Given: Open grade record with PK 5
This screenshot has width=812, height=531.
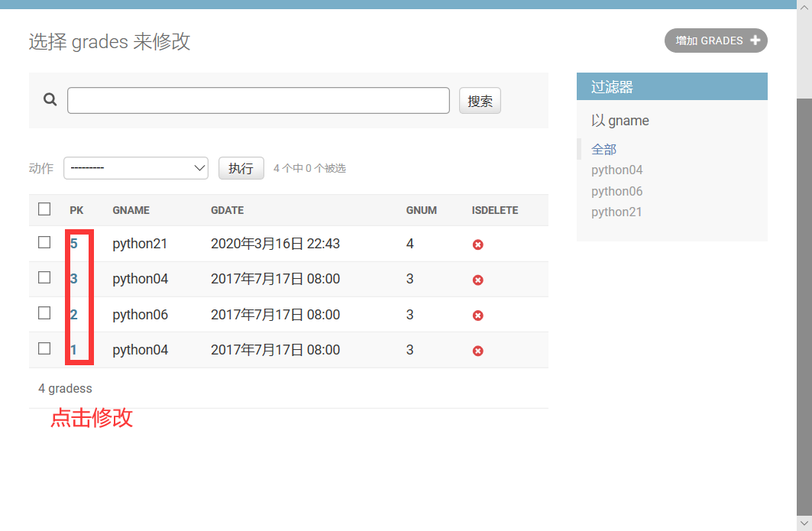Looking at the screenshot, I should click(x=74, y=244).
